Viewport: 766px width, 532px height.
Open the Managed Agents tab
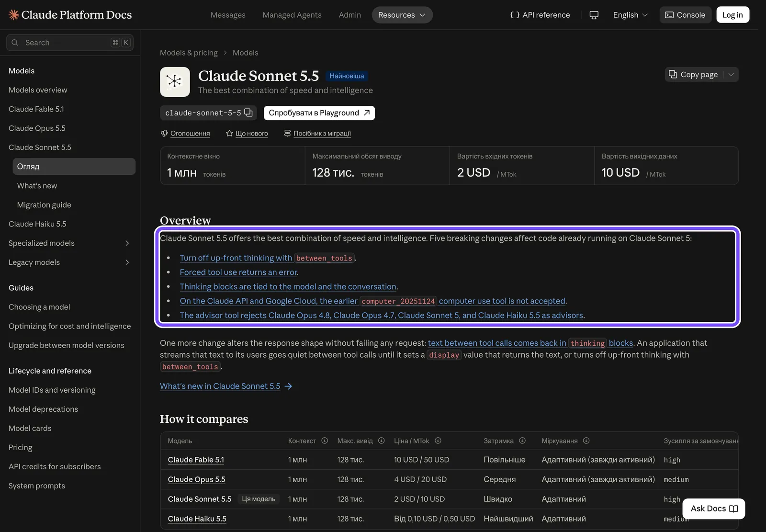tap(292, 15)
